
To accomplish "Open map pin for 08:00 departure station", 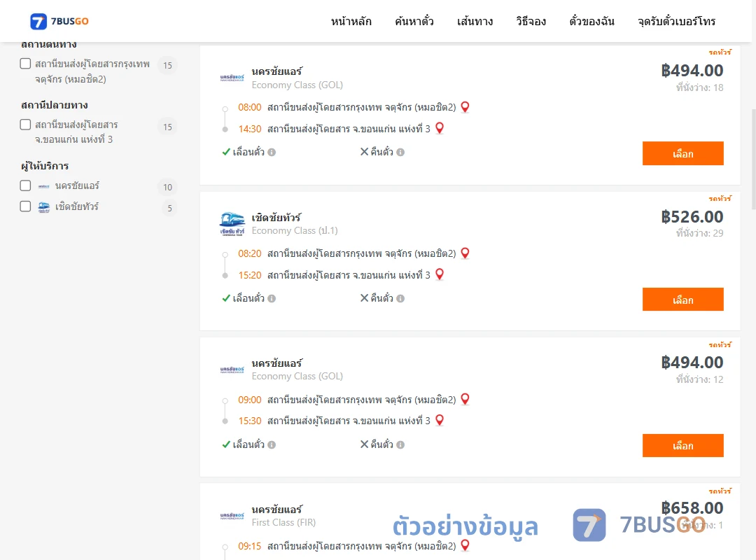I will click(465, 107).
